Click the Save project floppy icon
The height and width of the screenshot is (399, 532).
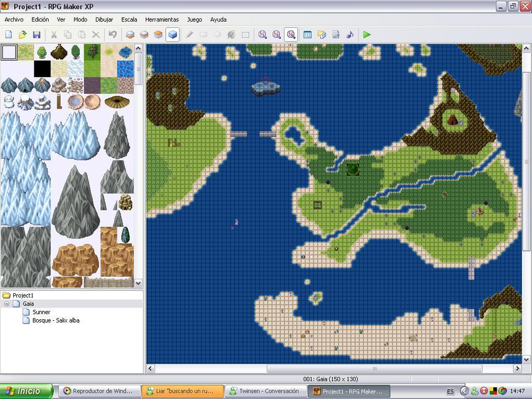pos(37,34)
